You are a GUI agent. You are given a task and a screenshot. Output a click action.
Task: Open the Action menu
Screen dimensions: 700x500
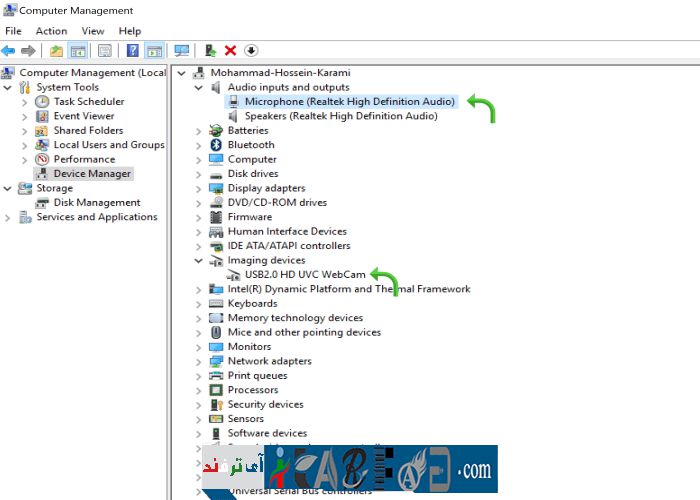click(x=51, y=31)
